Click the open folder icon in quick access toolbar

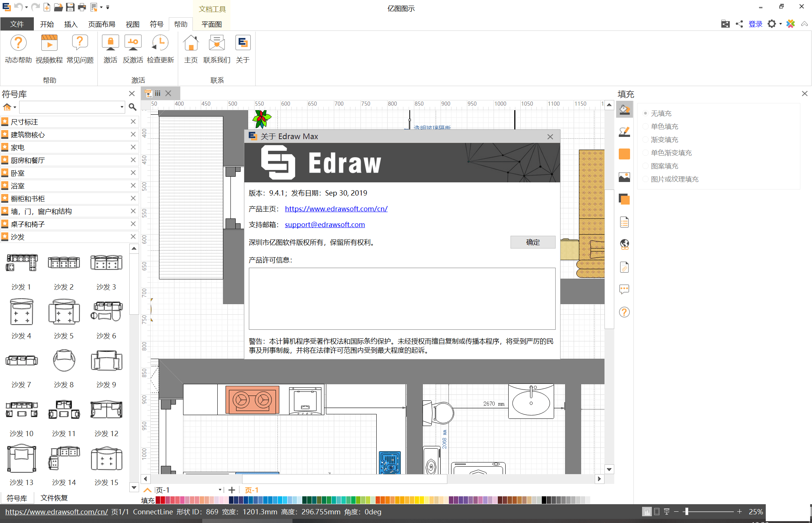pyautogui.click(x=58, y=7)
